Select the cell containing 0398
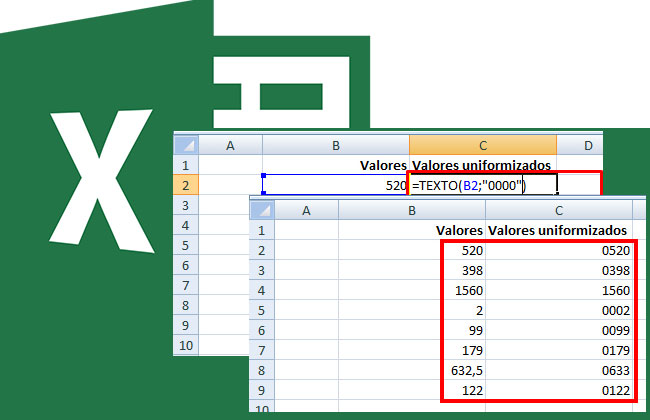This screenshot has width=650, height=420. click(x=559, y=270)
